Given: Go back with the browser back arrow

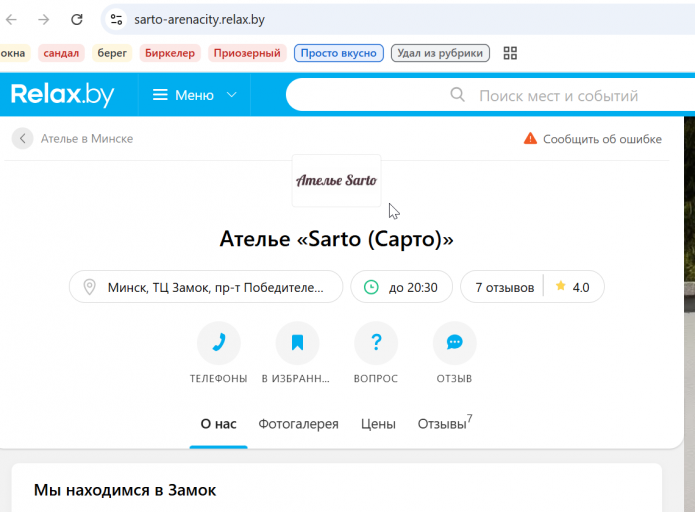Looking at the screenshot, I should pyautogui.click(x=11, y=20).
